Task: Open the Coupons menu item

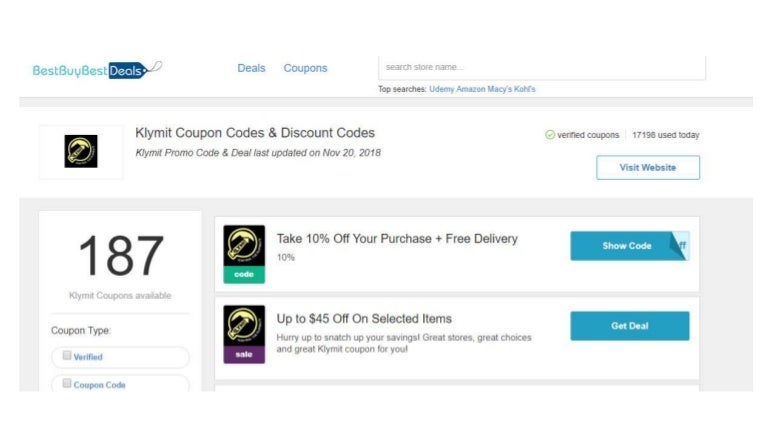Action: (x=305, y=68)
